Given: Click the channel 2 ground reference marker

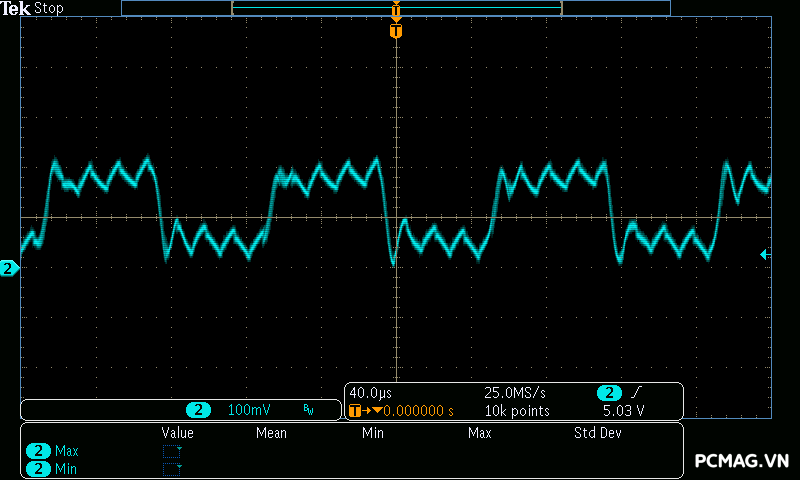Looking at the screenshot, I should pos(9,268).
